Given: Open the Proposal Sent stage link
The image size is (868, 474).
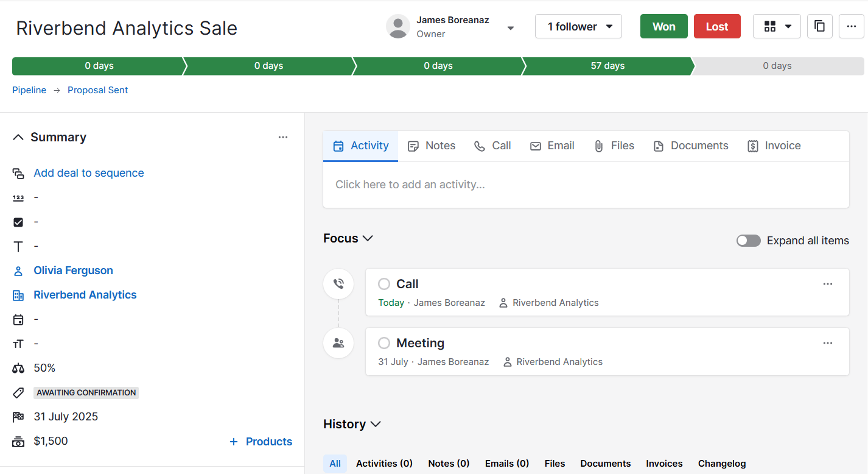Looking at the screenshot, I should coord(97,90).
